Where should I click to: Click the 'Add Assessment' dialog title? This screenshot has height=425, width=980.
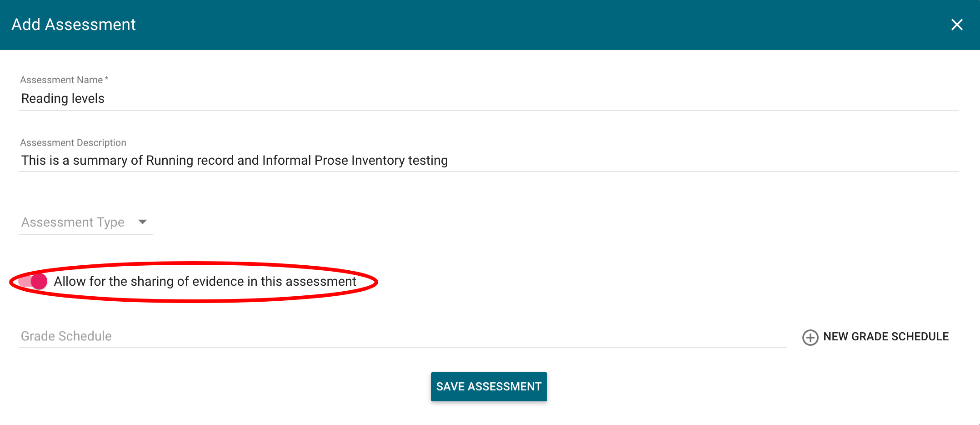[x=73, y=25]
